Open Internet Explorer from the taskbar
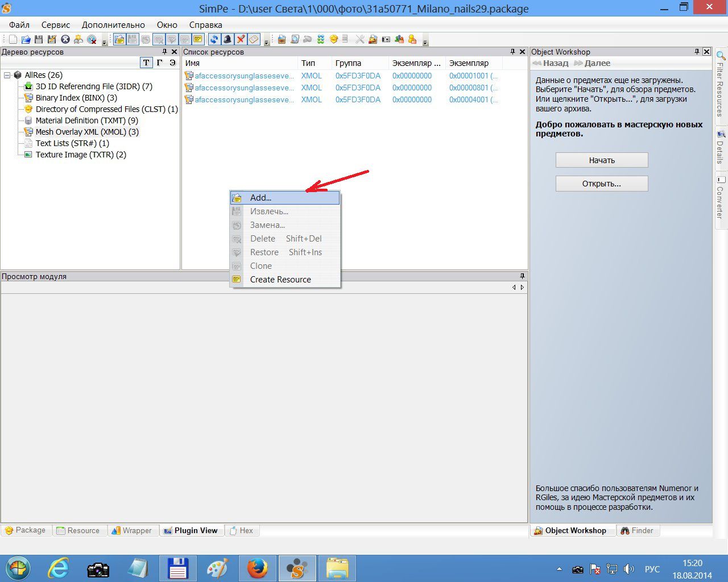Image resolution: width=728 pixels, height=582 pixels. point(59,568)
